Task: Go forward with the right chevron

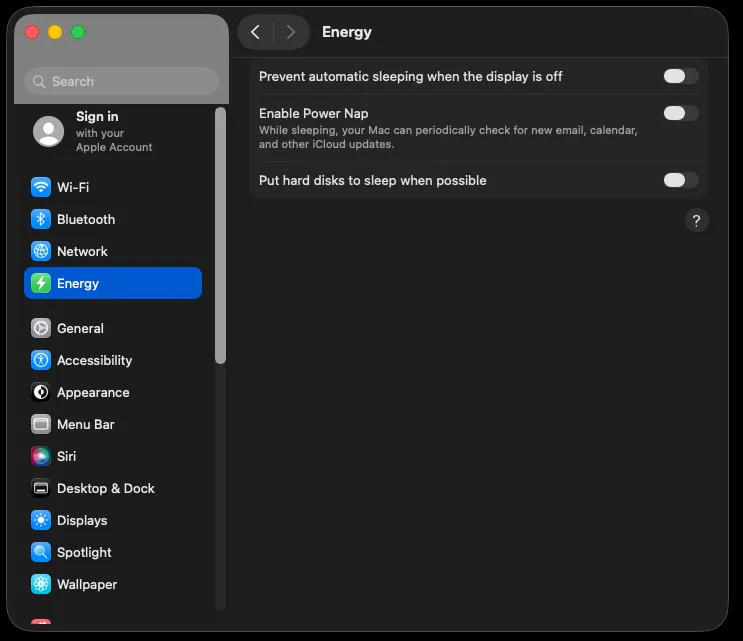Action: (291, 32)
